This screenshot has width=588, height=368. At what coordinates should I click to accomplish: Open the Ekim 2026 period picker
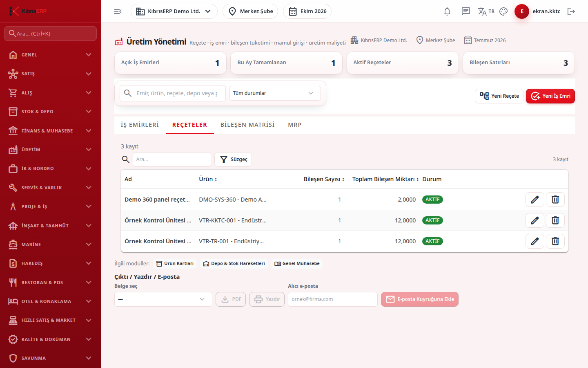tap(307, 11)
